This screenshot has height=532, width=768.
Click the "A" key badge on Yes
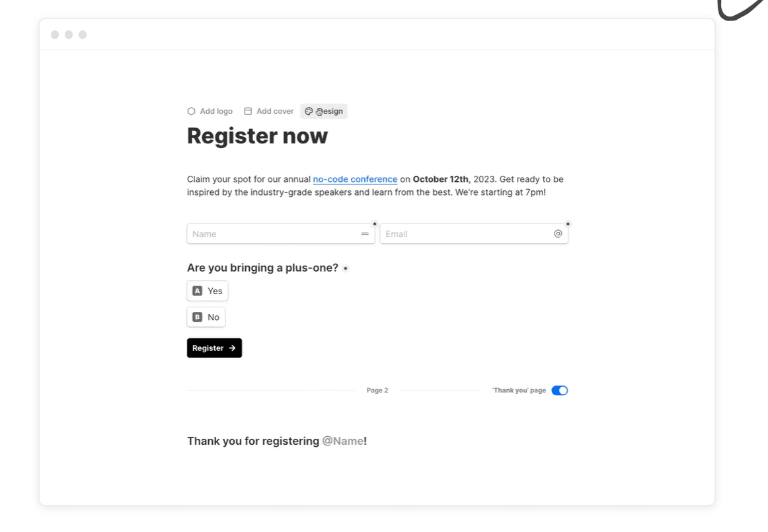(197, 291)
